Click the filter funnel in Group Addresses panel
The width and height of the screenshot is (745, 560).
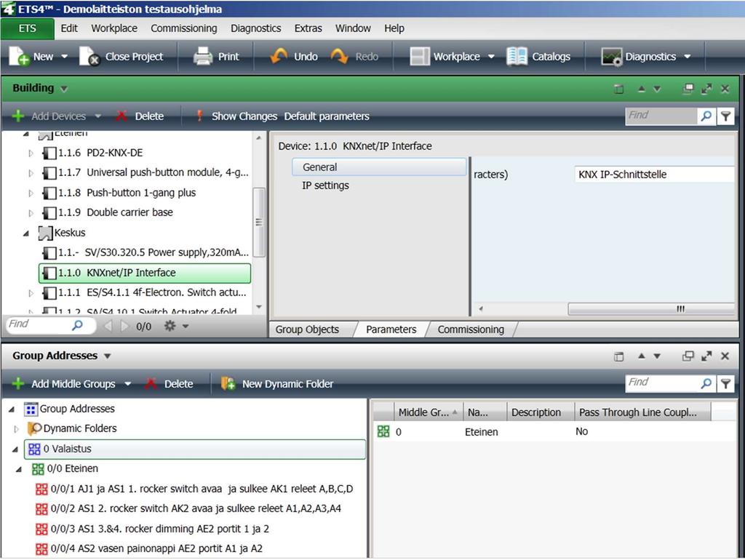[x=725, y=383]
